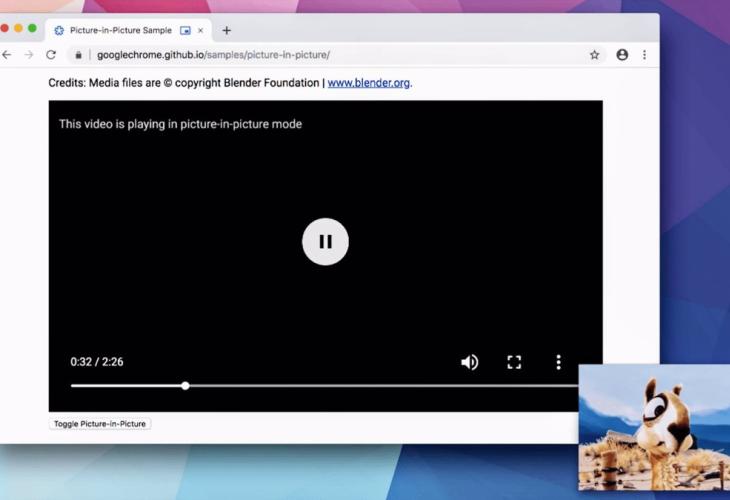Go back to the previous page

tap(7, 55)
